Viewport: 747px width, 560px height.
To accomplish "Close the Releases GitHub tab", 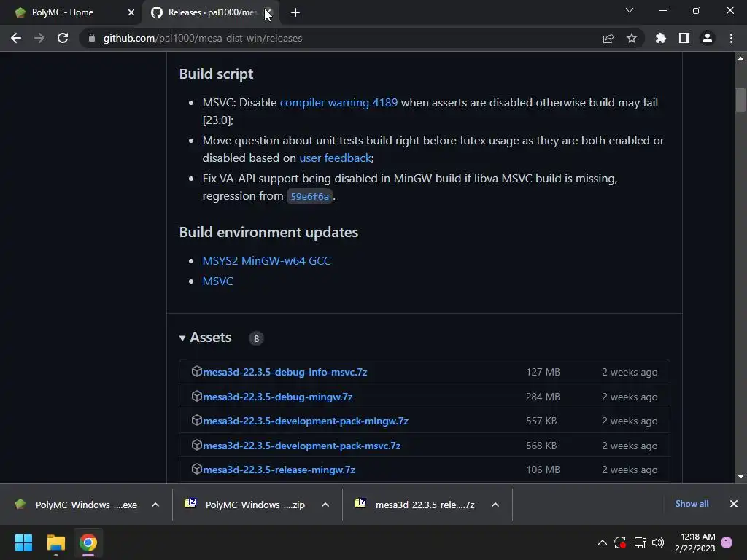I will 268,12.
